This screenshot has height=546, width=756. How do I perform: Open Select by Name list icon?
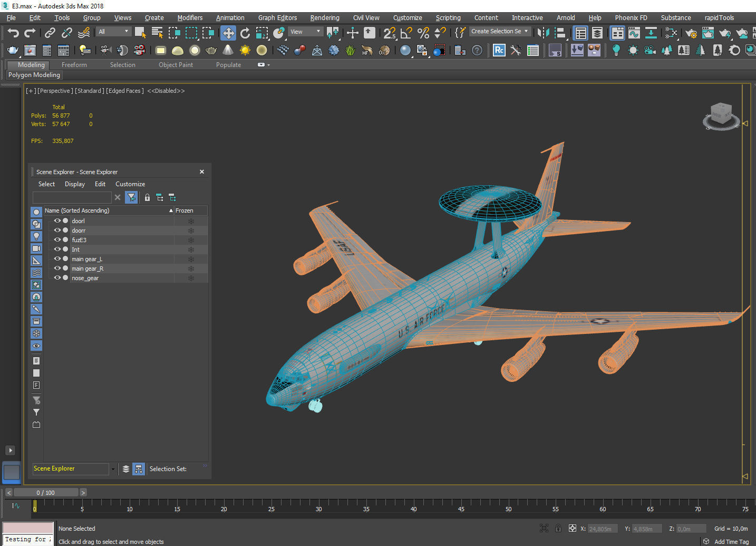(157, 33)
